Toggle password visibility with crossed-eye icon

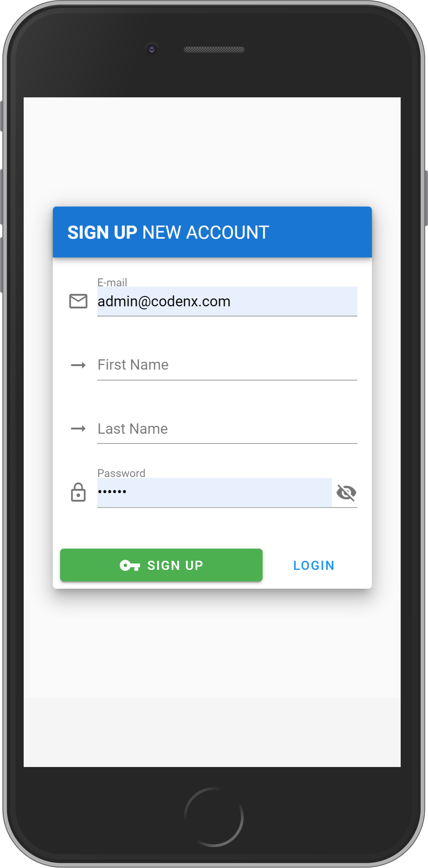346,493
